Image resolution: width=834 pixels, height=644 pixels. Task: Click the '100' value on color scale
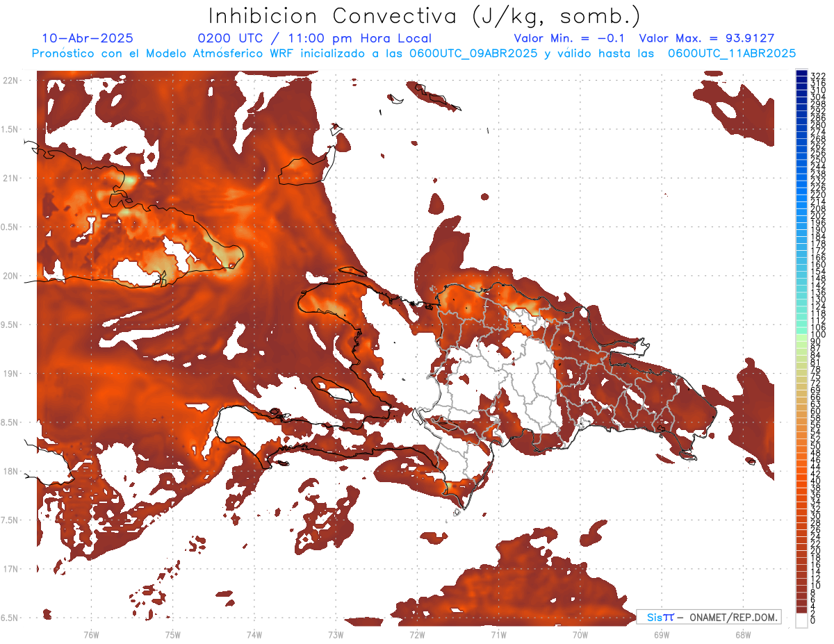pos(818,335)
